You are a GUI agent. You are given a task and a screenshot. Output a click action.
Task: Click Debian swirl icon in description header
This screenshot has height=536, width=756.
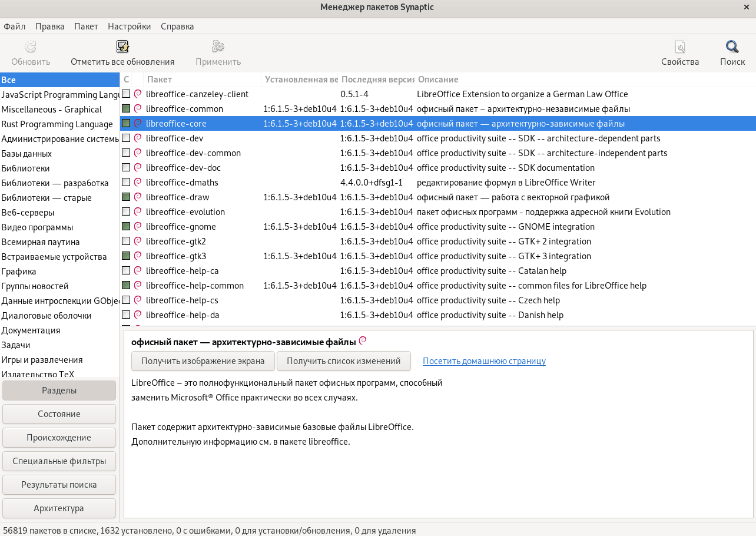(x=363, y=341)
